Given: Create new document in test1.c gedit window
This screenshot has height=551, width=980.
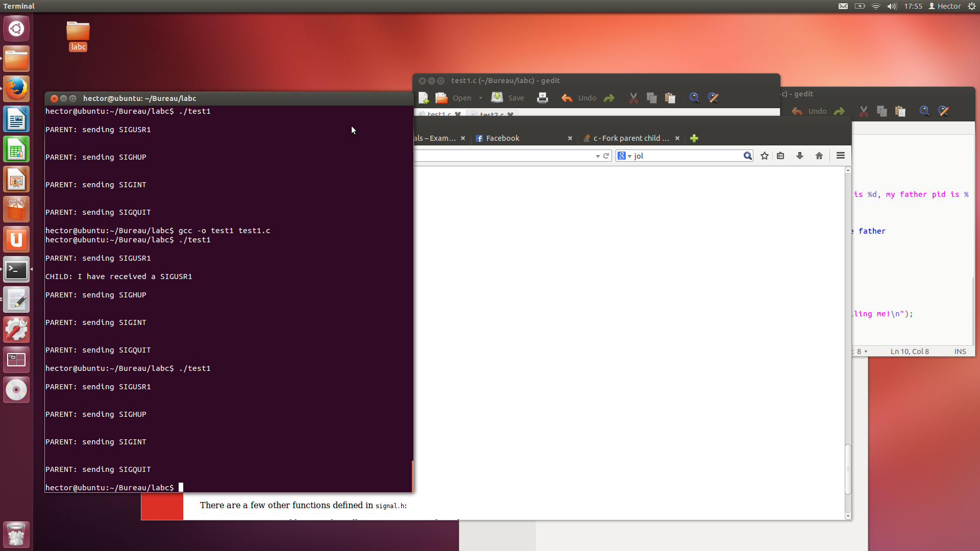Looking at the screenshot, I should (x=424, y=97).
